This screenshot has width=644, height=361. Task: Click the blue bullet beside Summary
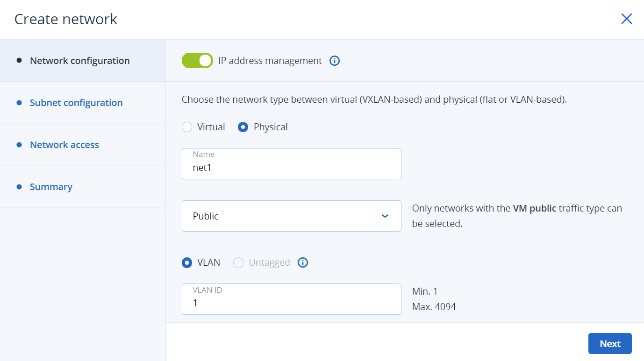coord(19,187)
